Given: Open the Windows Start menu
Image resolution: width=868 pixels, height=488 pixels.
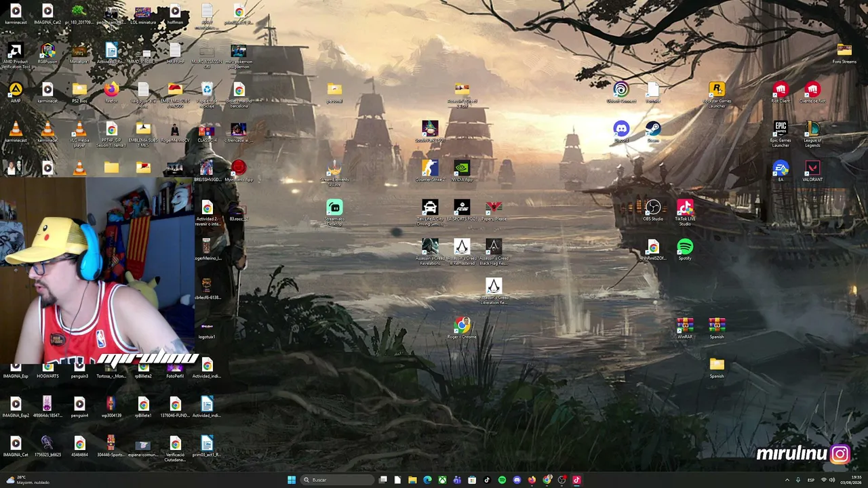Looking at the screenshot, I should point(292,480).
